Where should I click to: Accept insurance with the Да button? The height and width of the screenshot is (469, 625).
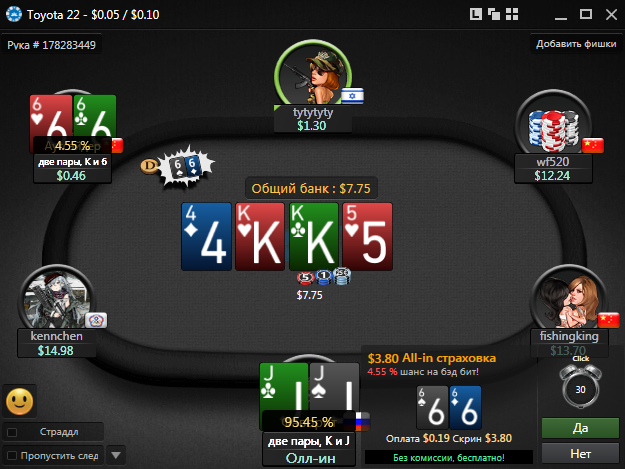point(580,428)
